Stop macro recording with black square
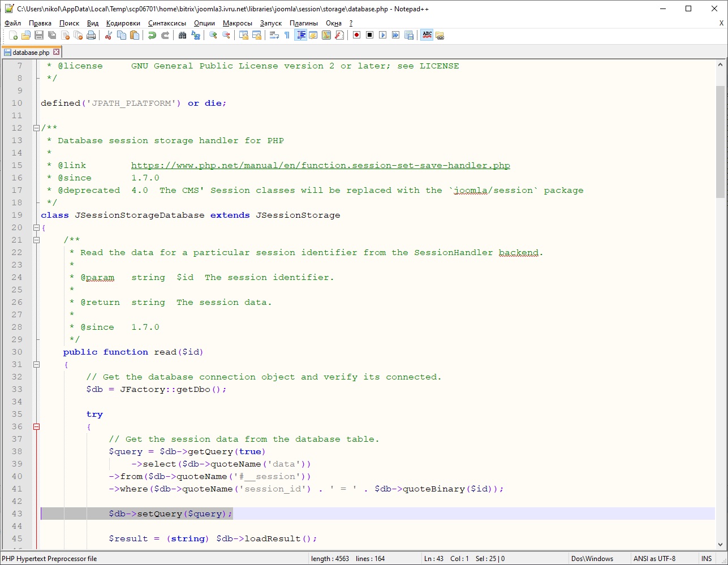 (370, 35)
